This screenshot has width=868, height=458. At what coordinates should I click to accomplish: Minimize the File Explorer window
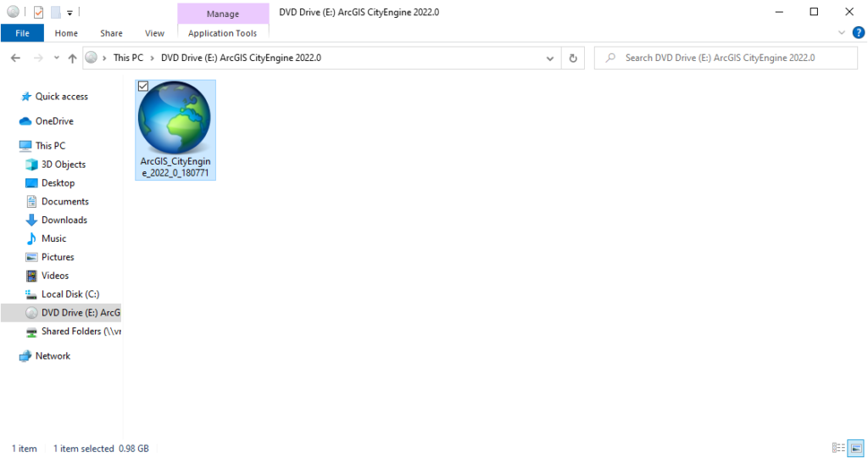point(779,12)
